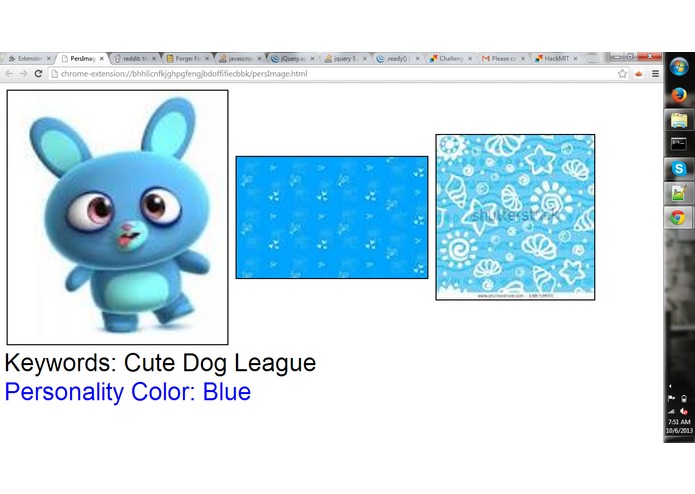Switch to the Extensions tab
The height and width of the screenshot is (494, 695).
click(x=29, y=58)
